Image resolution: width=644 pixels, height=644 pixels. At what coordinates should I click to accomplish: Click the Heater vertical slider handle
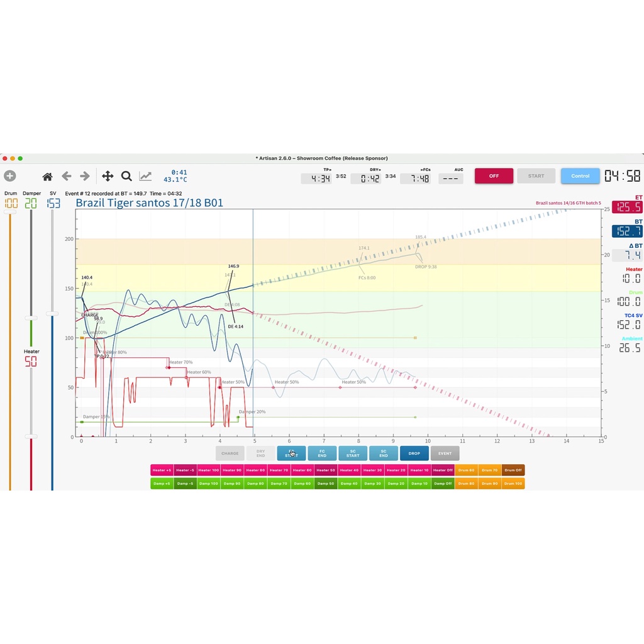31,436
